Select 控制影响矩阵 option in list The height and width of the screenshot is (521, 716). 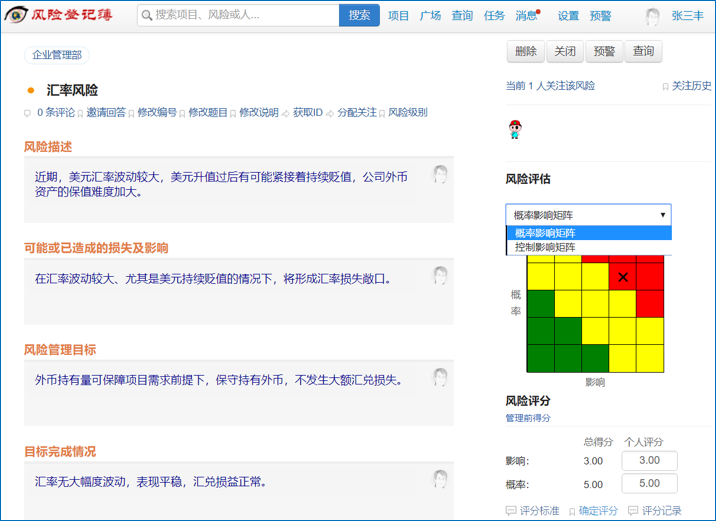tap(589, 247)
